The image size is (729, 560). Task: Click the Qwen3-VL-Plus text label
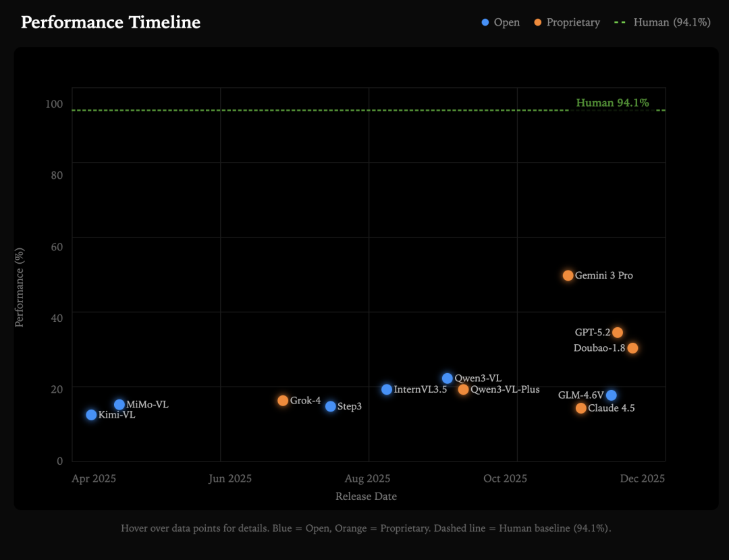click(505, 389)
